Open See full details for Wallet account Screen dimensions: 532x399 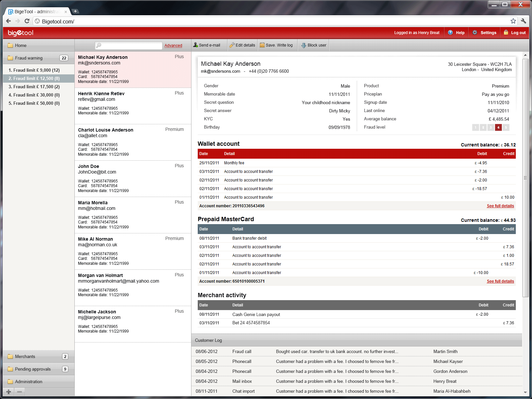(x=500, y=206)
